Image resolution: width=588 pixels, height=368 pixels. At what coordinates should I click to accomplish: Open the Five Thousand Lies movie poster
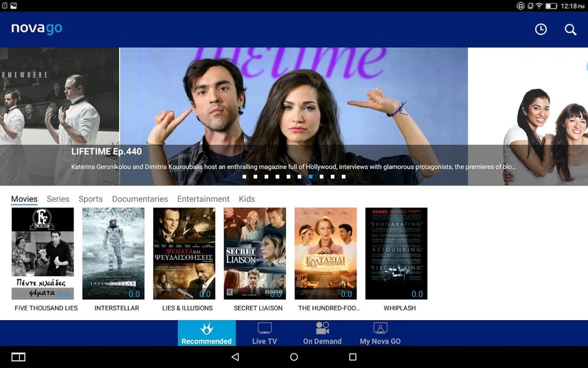click(43, 253)
